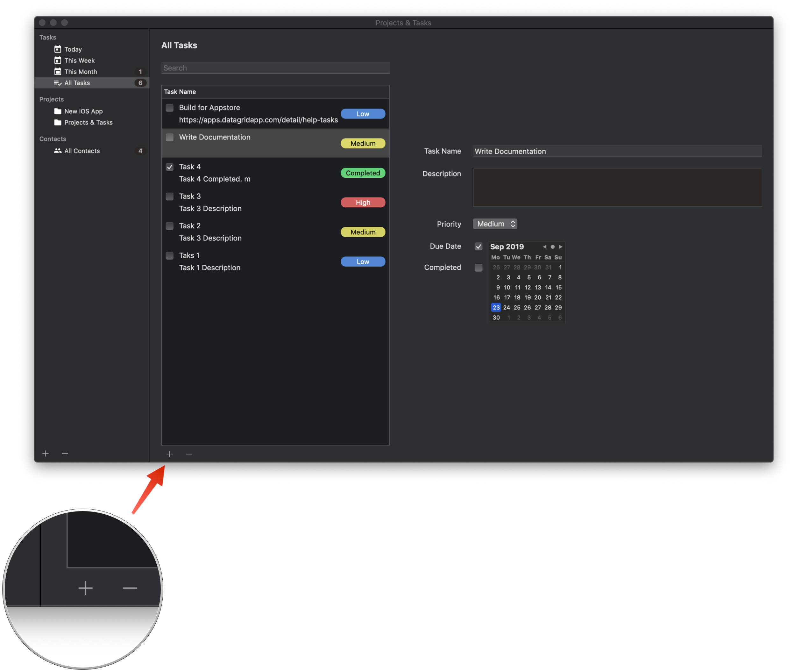
Task: Uncheck the completed Task 4 checkbox
Action: [x=169, y=167]
